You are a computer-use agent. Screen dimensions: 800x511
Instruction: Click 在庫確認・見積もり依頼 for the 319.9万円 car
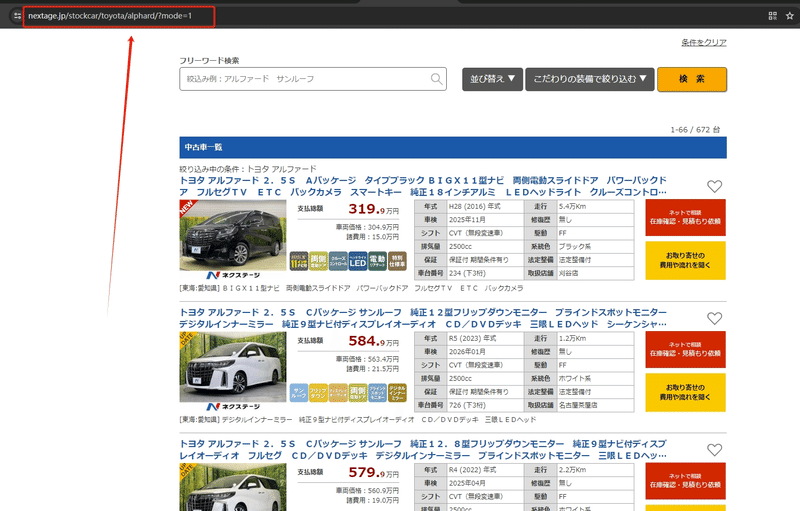[685, 217]
